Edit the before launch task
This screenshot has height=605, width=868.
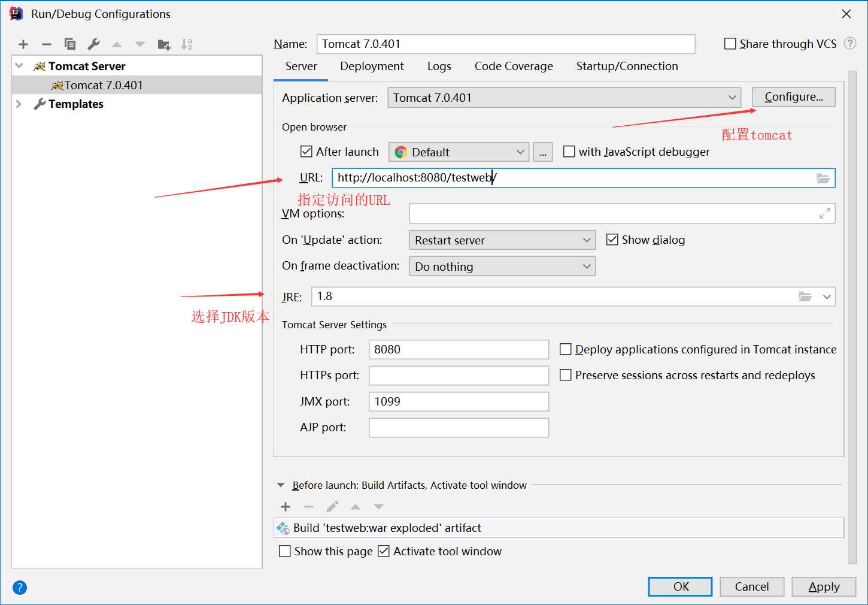[332, 507]
